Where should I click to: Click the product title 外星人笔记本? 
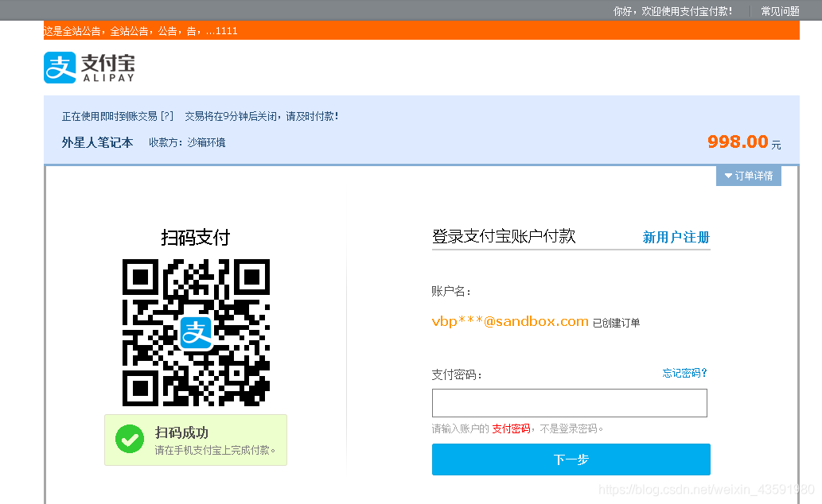coord(97,142)
